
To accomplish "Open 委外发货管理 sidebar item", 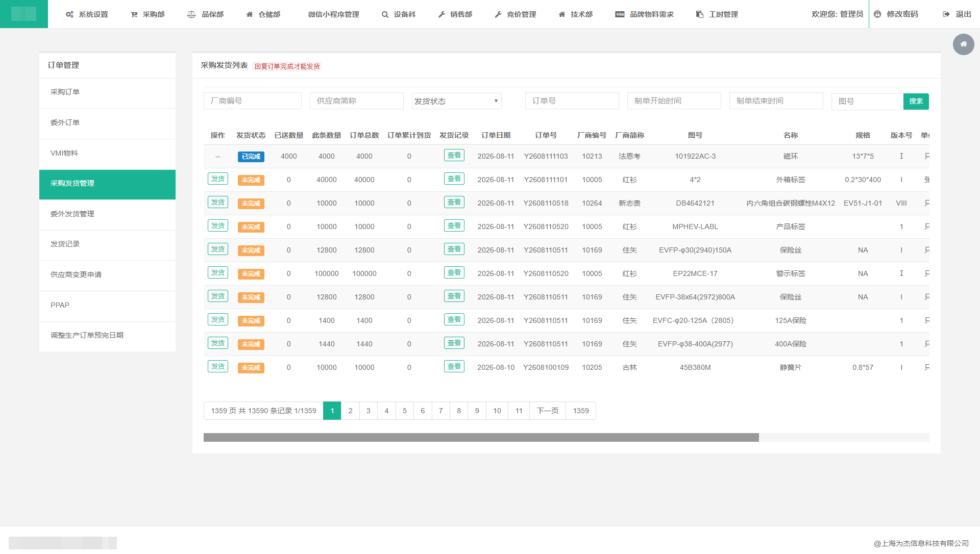I will pos(107,214).
